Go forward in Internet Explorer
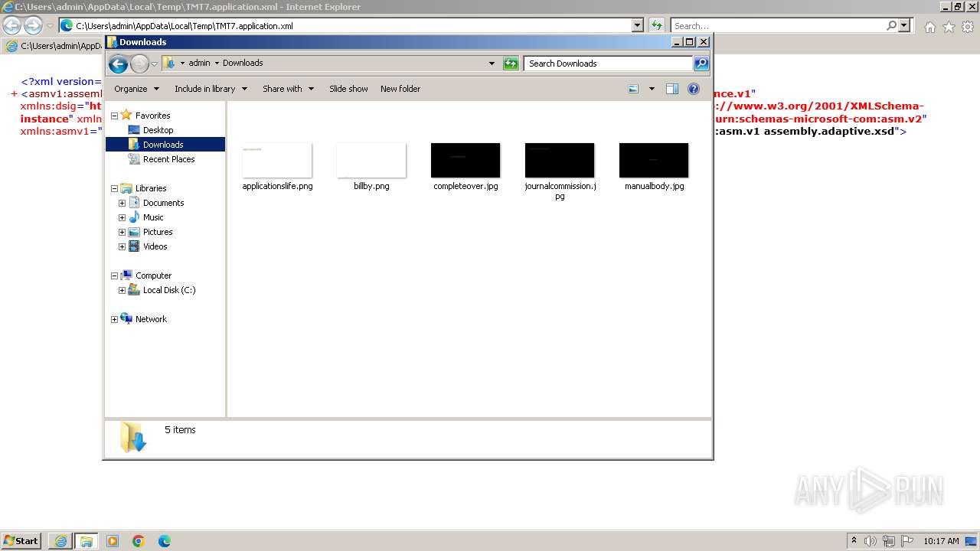This screenshot has height=551, width=980. coord(33,25)
